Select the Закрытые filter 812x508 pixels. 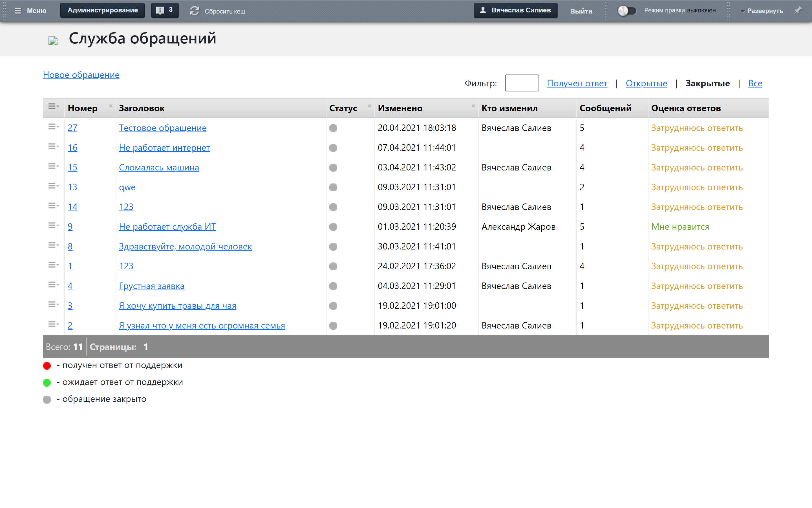click(x=707, y=83)
